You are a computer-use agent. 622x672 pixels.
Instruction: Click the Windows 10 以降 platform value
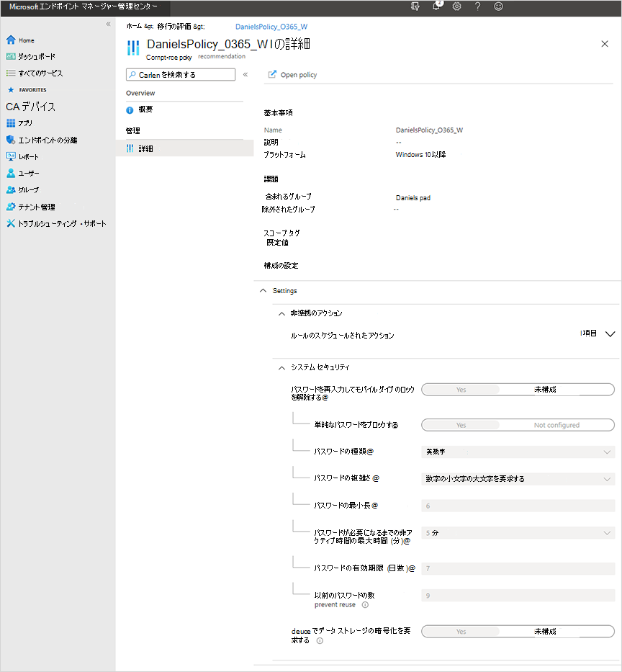click(x=420, y=155)
